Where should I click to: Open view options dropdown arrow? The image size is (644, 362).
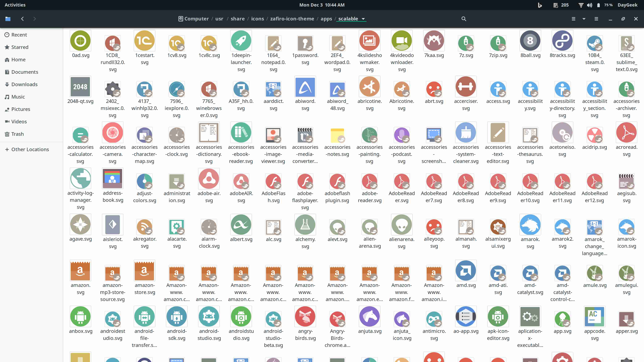click(x=584, y=19)
